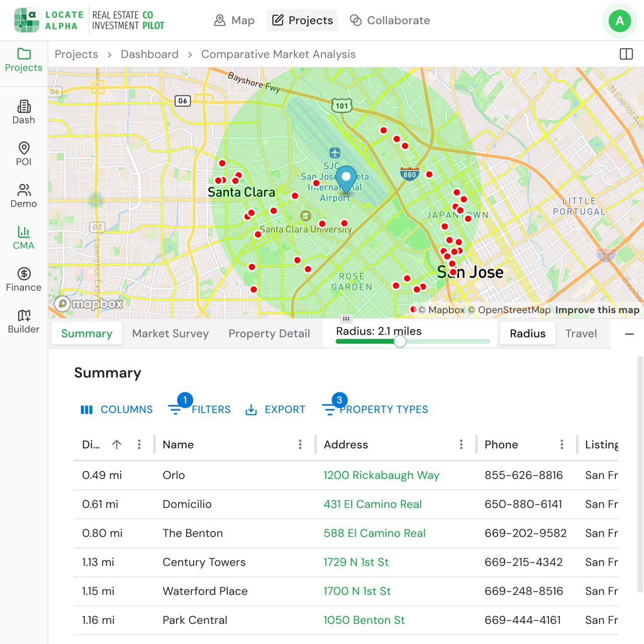This screenshot has height=644, width=644.
Task: Open PROPERTY TYPES filter
Action: pos(375,410)
